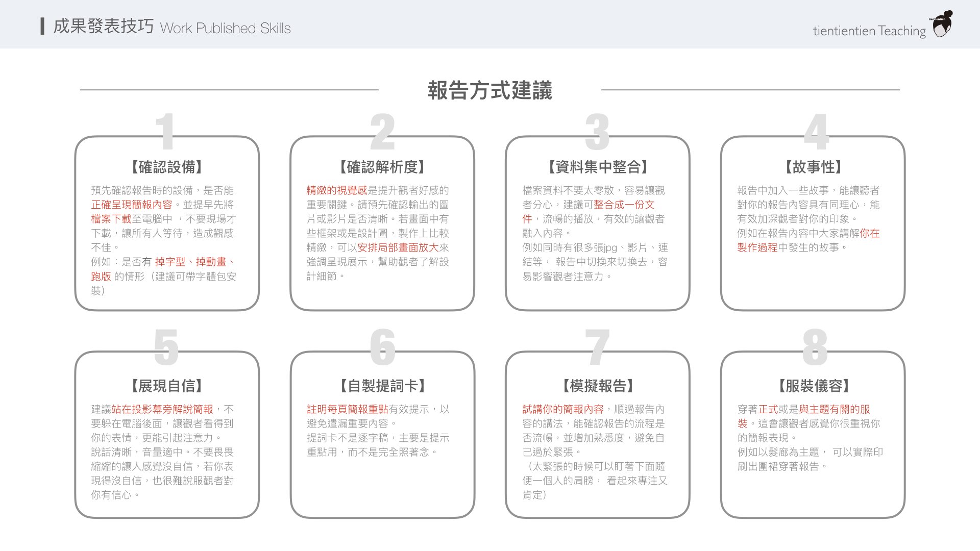Select the 【展現自信】 card body
The width and height of the screenshot is (980, 551).
(x=161, y=452)
